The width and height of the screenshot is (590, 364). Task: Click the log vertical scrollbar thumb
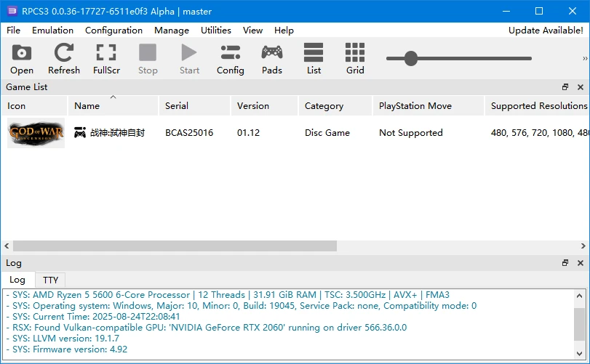[x=580, y=324]
